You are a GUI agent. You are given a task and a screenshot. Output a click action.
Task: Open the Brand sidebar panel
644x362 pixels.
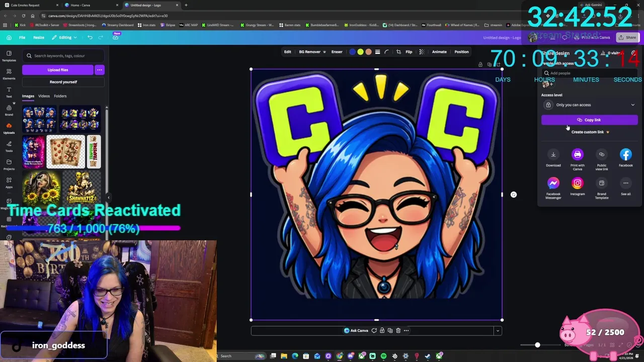[x=9, y=110]
